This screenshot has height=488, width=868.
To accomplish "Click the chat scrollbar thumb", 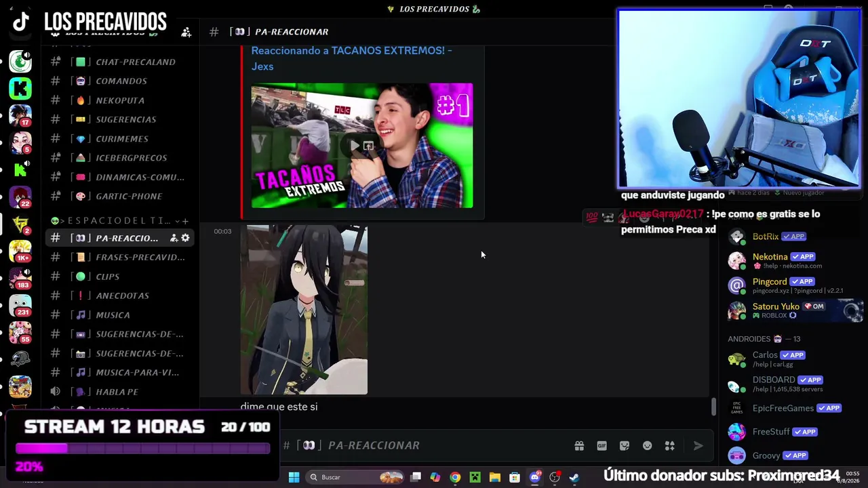I will tap(713, 407).
